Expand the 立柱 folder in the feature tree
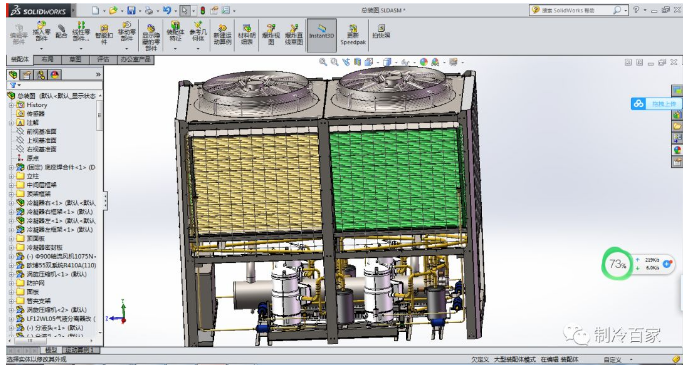The width and height of the screenshot is (688, 368). [11, 176]
